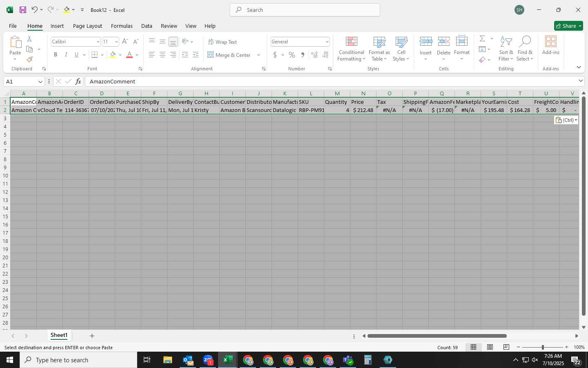Open the font size dropdown

coord(116,42)
